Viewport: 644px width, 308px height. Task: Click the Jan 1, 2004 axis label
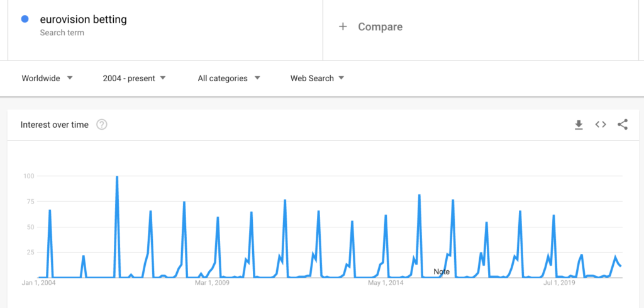pos(38,283)
